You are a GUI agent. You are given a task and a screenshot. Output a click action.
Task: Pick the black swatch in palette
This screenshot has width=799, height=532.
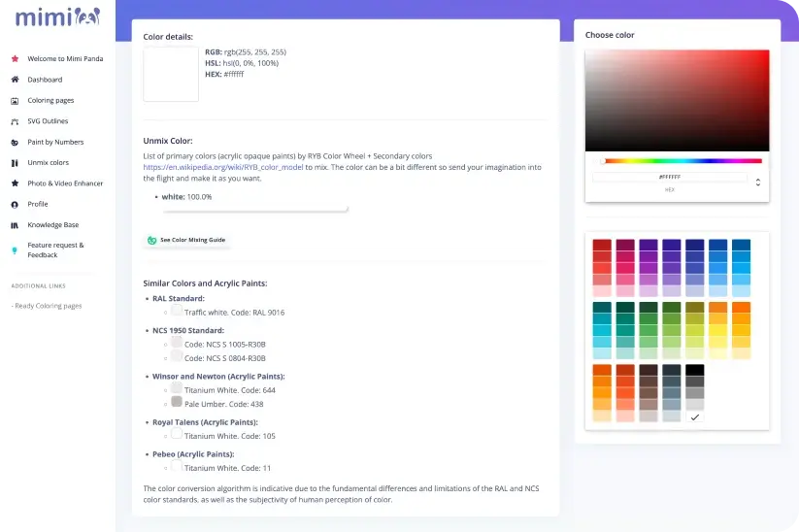[695, 370]
